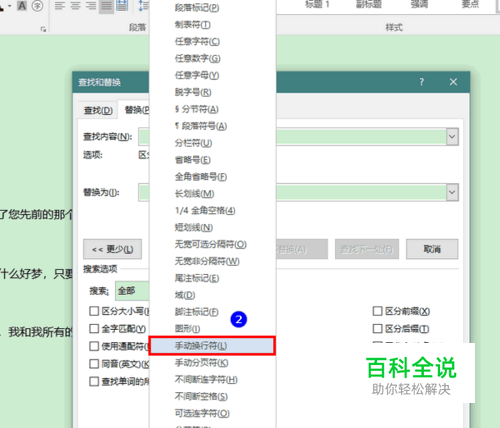Select 1/4 全角空格(4) menu item
The width and height of the screenshot is (500, 428).
[x=212, y=211]
